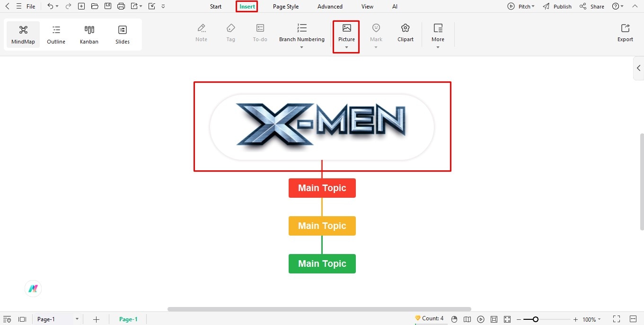The width and height of the screenshot is (644, 325).
Task: Expand the Branch Numbering dropdown arrow
Action: tap(302, 47)
